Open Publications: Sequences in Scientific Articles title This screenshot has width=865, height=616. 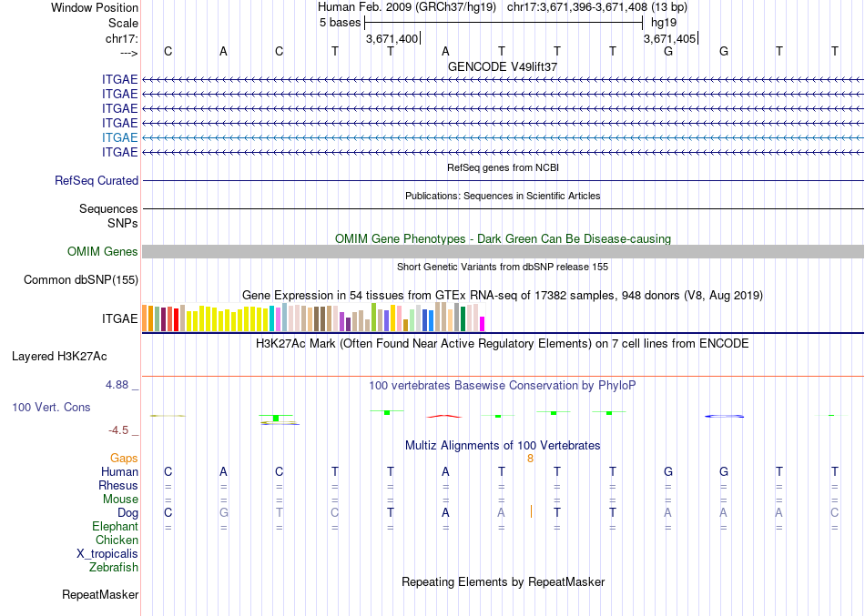tap(503, 196)
